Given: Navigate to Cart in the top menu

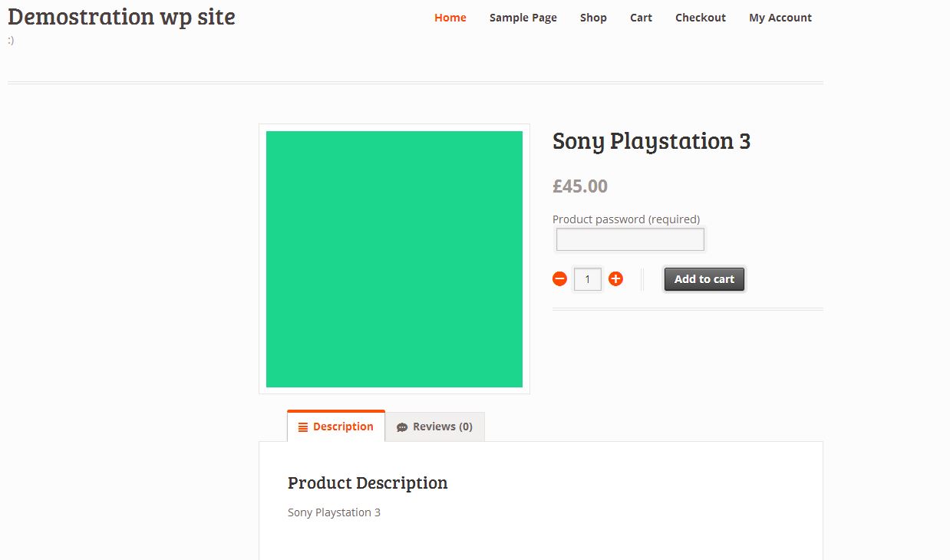Looking at the screenshot, I should pyautogui.click(x=641, y=18).
